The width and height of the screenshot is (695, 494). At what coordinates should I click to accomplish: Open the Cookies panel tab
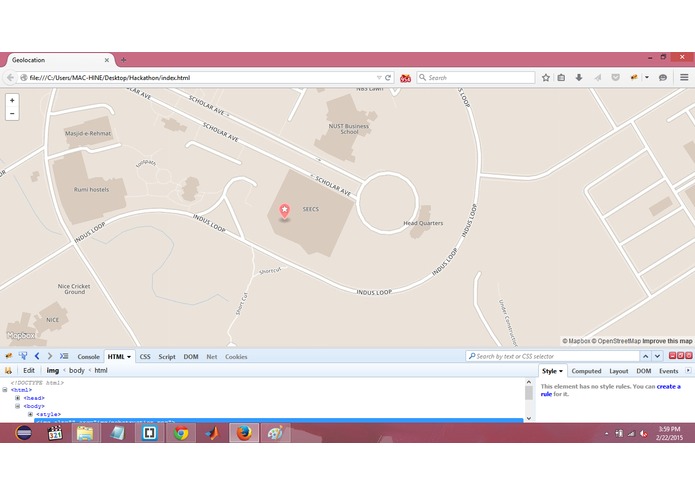click(x=236, y=357)
